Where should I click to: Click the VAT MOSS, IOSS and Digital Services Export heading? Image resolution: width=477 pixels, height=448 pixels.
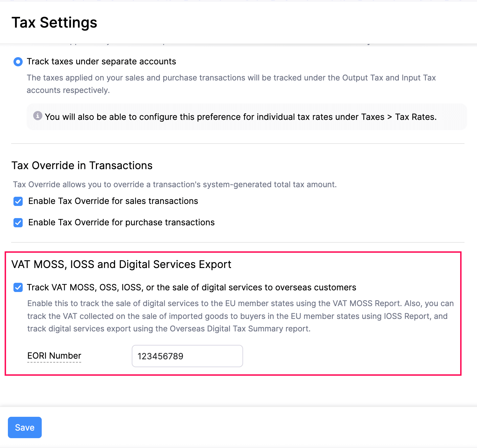(121, 264)
